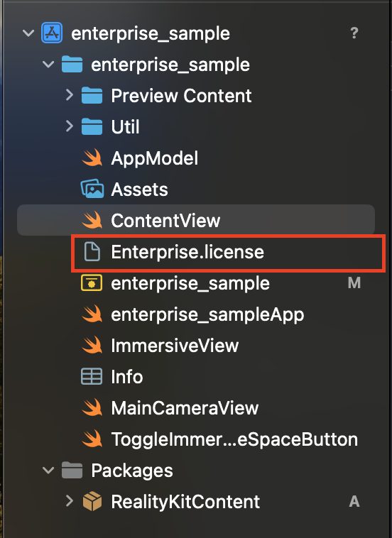Select the ToggleImmer…eSpaceButton file

[234, 439]
